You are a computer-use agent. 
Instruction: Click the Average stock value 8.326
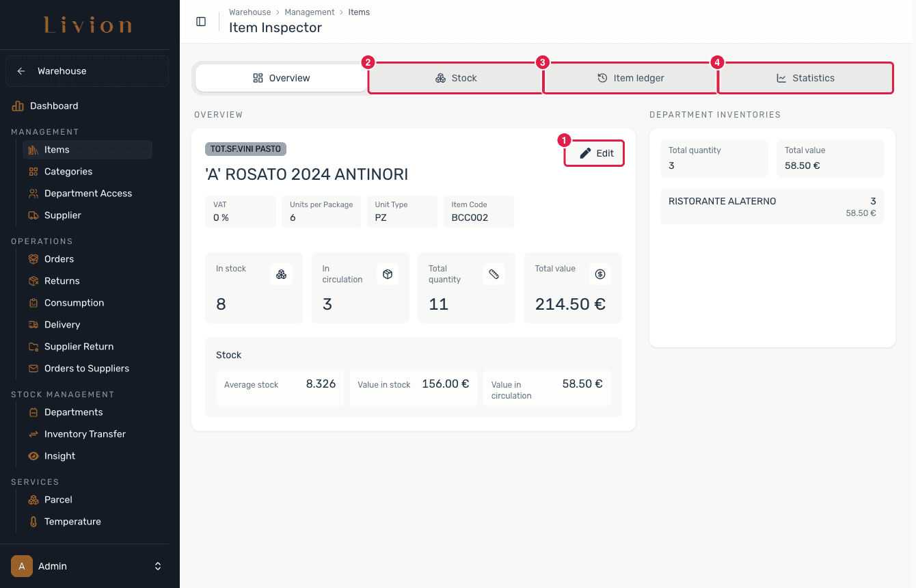pos(321,384)
